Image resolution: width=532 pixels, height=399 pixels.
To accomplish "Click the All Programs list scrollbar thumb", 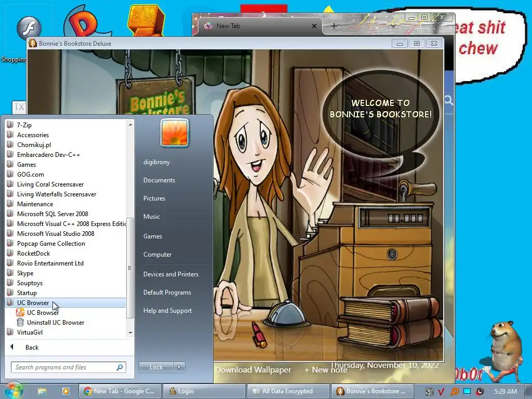I will pyautogui.click(x=130, y=268).
